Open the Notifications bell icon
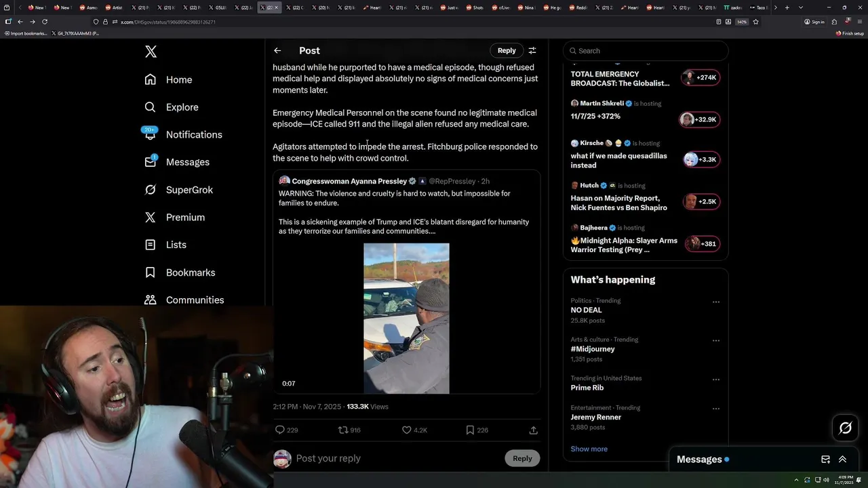 coord(150,134)
